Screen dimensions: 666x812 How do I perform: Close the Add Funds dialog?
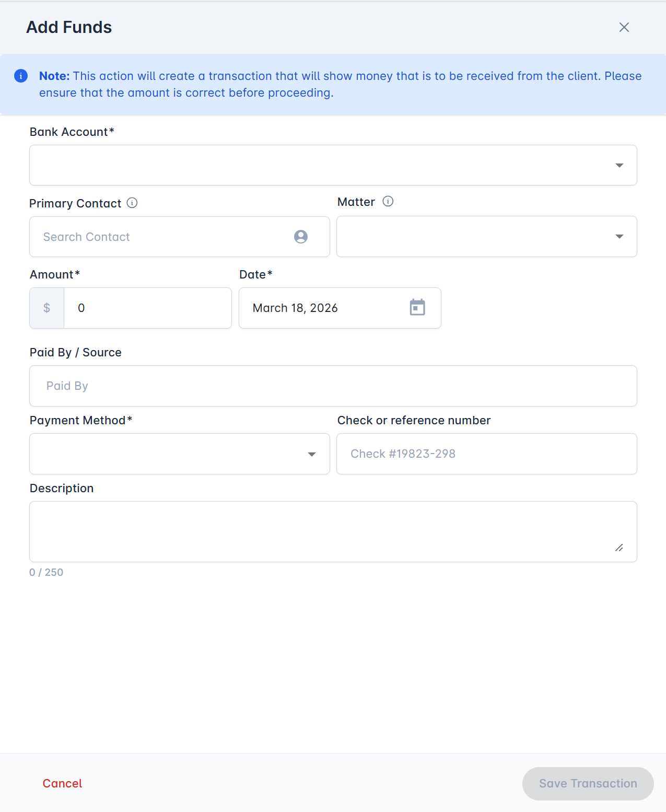[624, 27]
